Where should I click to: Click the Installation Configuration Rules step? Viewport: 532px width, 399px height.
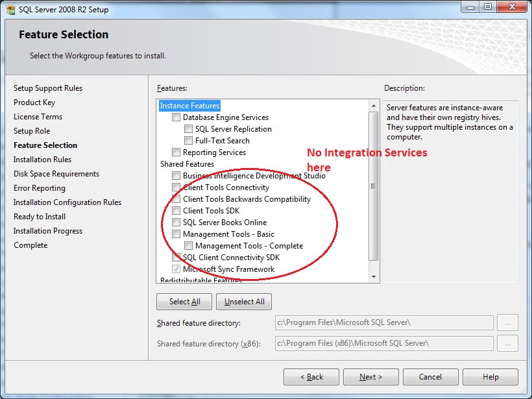pyautogui.click(x=67, y=202)
